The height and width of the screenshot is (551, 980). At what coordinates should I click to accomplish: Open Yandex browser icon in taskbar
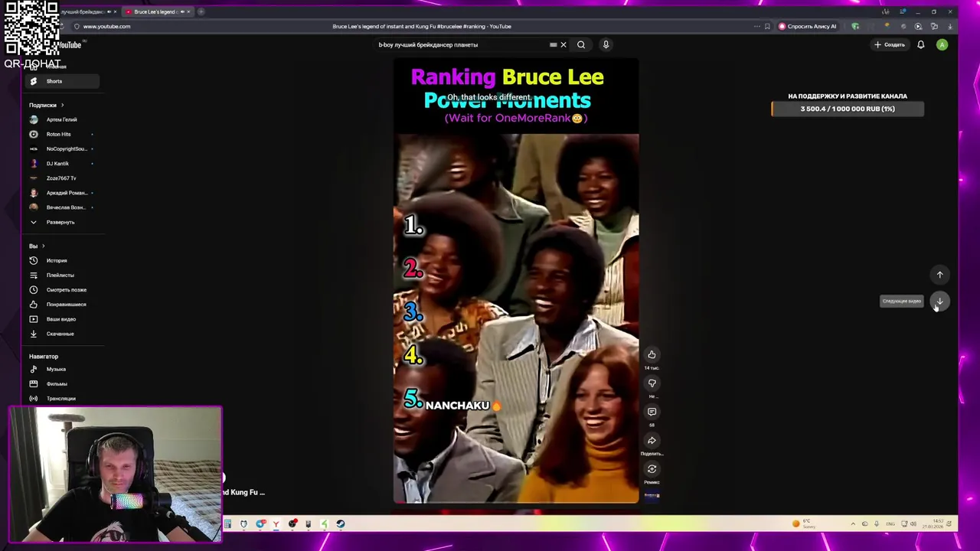pyautogui.click(x=276, y=524)
